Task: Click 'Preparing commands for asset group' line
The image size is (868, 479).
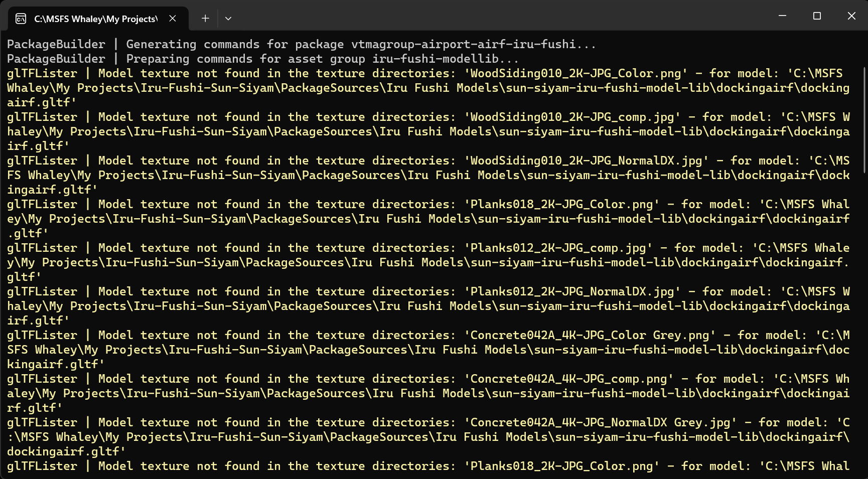Action: tap(263, 59)
